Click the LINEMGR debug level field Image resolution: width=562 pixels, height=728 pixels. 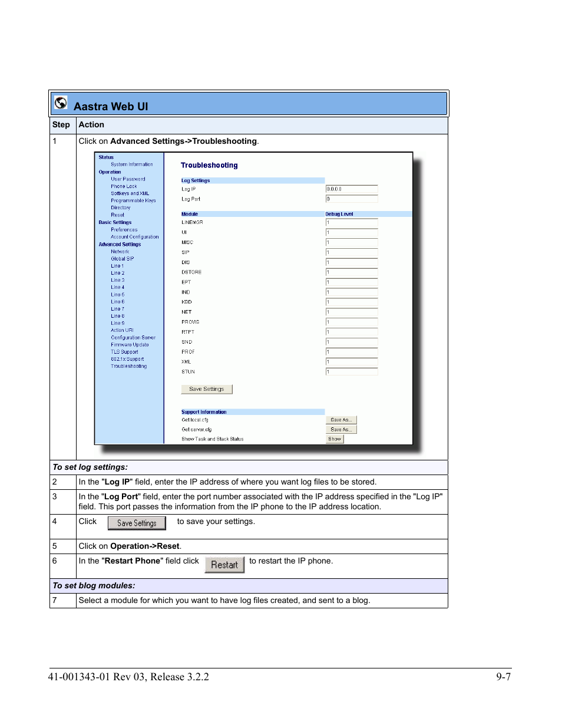point(352,222)
